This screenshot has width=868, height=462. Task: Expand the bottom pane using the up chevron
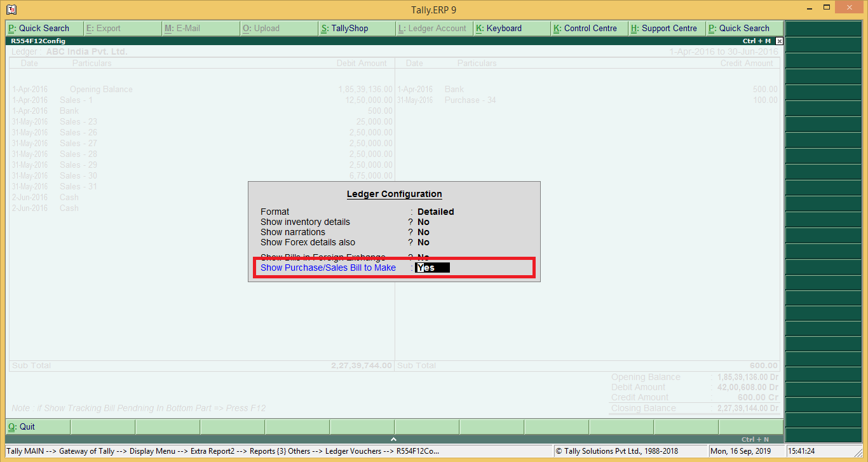[x=393, y=439]
